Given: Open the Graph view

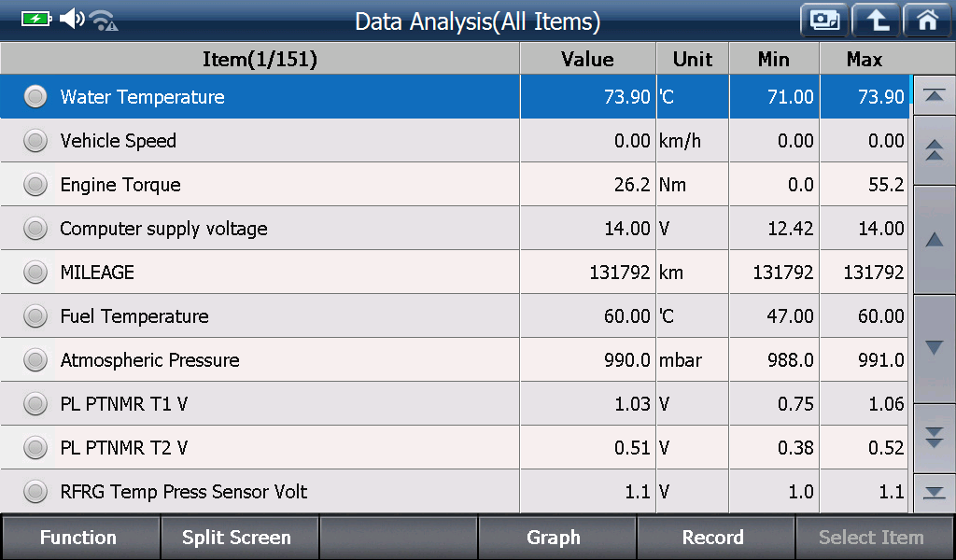Looking at the screenshot, I should pos(555,537).
